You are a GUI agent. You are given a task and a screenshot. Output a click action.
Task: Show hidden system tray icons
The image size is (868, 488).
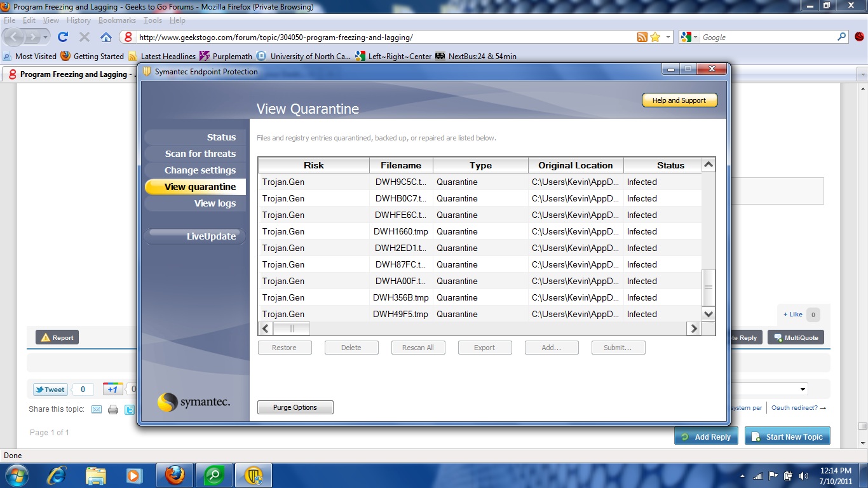pyautogui.click(x=742, y=476)
